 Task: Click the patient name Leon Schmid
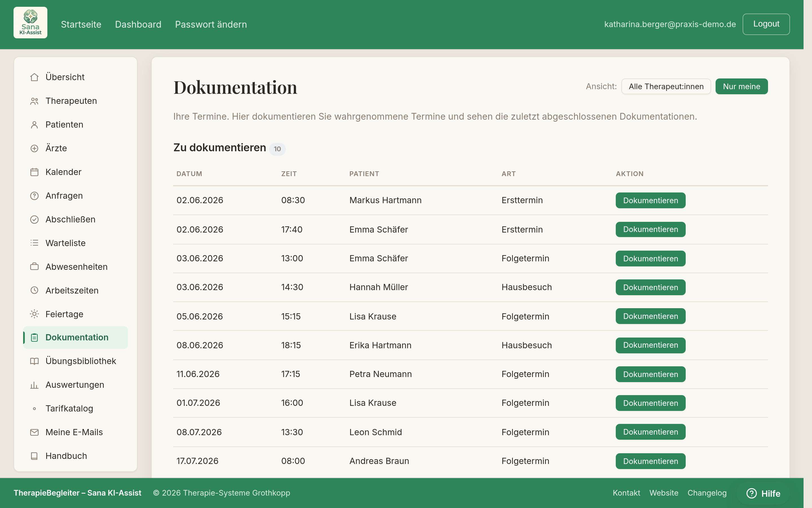[376, 432]
